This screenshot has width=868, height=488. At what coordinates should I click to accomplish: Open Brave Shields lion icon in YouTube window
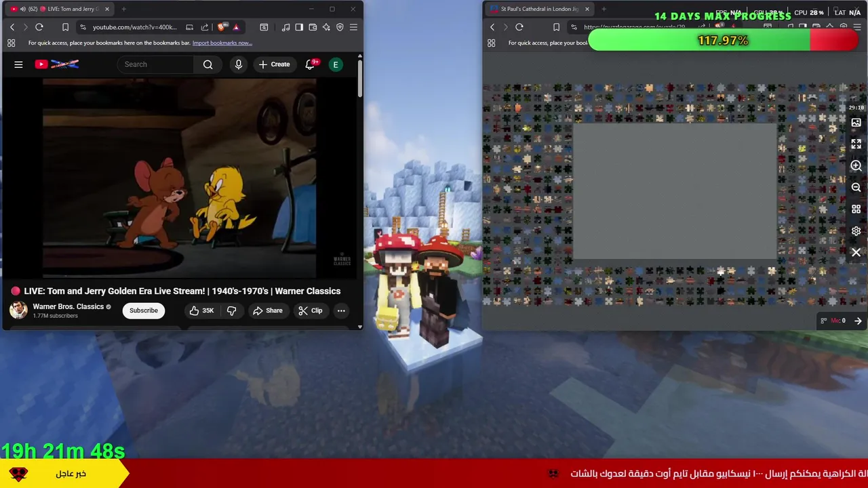click(x=222, y=27)
